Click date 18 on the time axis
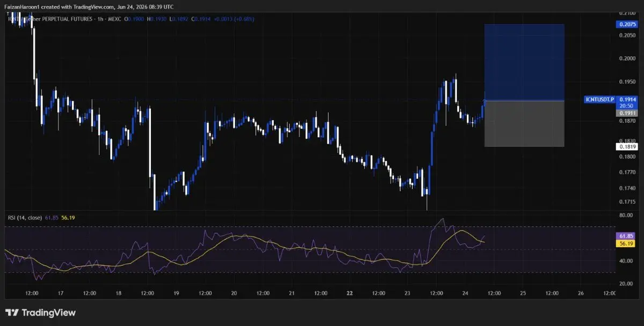This screenshot has width=644, height=326. (x=119, y=293)
